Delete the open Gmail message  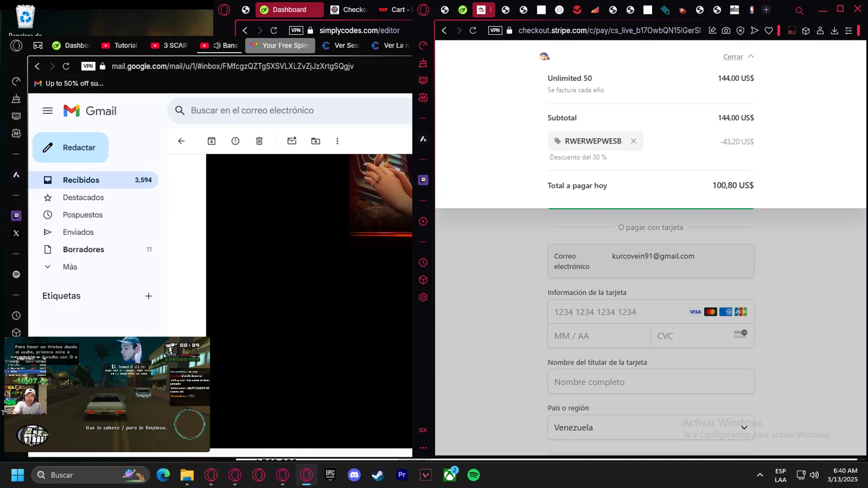(x=259, y=141)
